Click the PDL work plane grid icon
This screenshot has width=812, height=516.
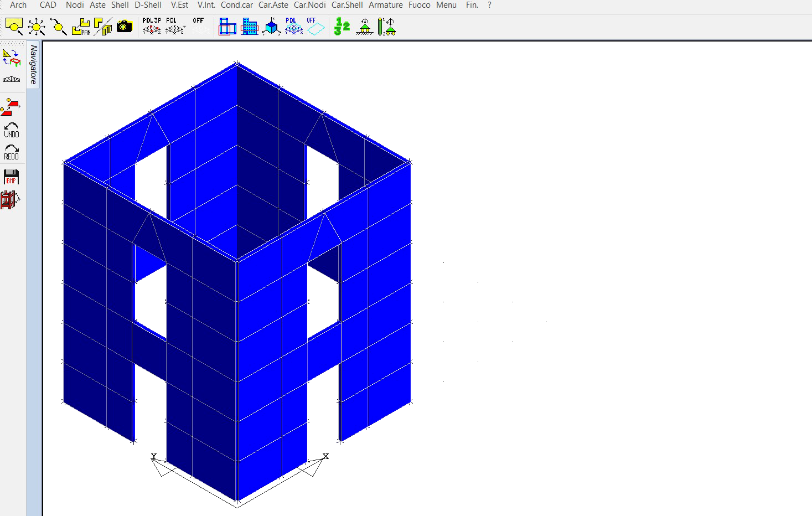coord(174,26)
